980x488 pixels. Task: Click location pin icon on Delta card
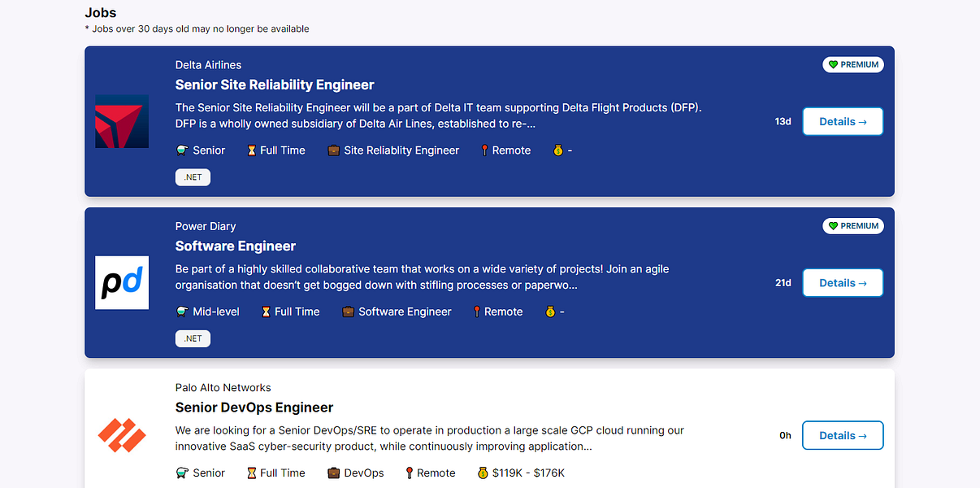pos(484,150)
